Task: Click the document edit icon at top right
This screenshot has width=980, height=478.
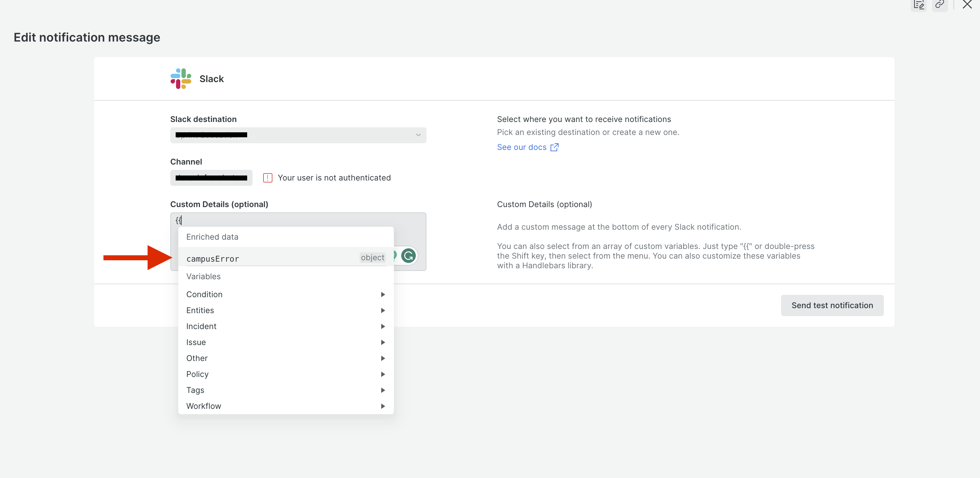Action: point(918,5)
